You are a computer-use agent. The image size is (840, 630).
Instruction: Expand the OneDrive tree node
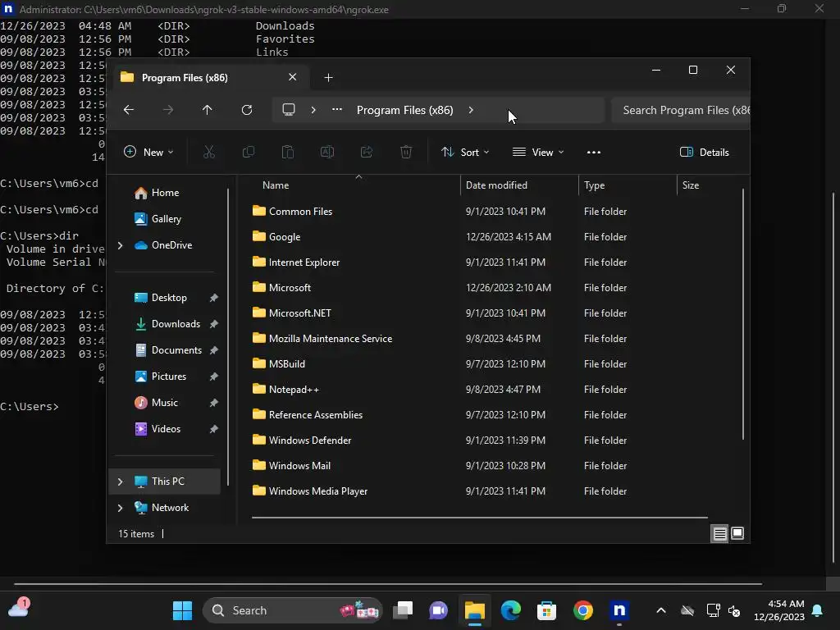120,245
